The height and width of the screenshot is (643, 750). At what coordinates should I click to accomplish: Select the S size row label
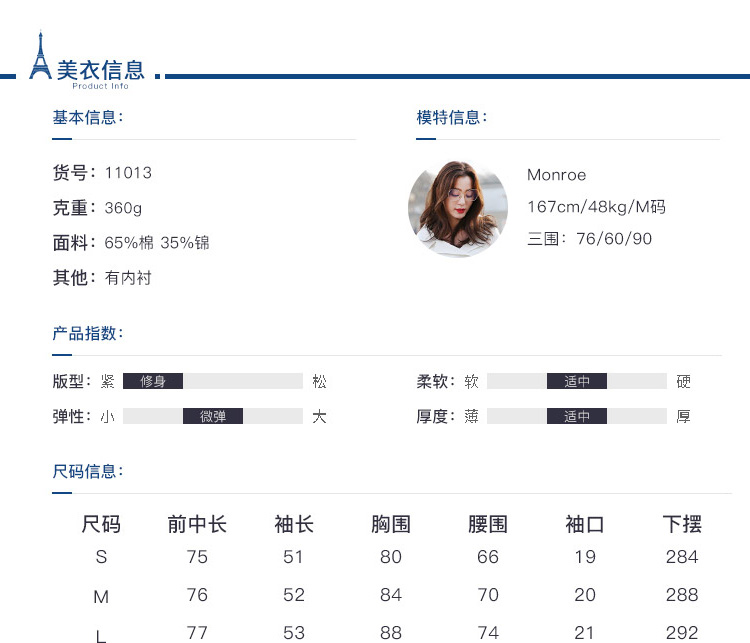coord(101,557)
